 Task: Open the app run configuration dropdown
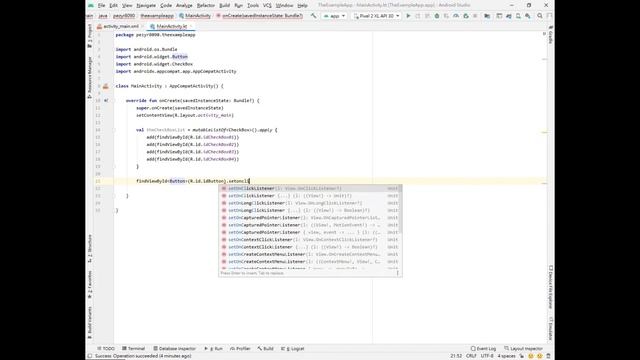(334, 16)
